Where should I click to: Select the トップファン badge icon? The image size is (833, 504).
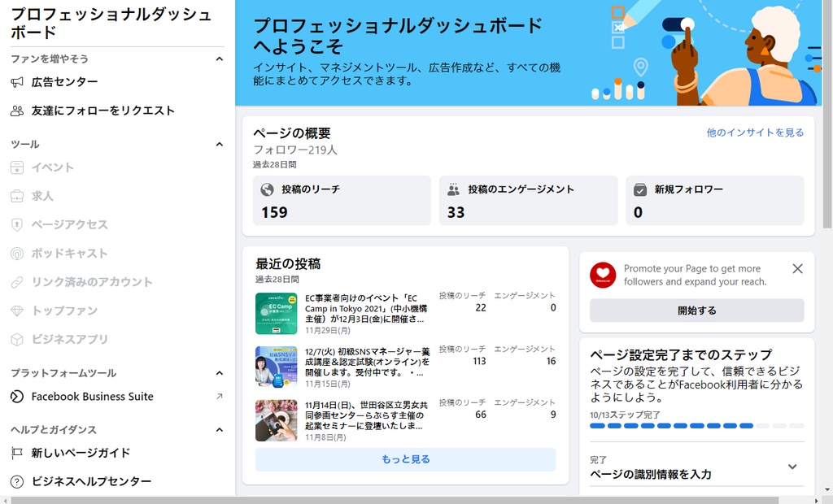coord(16,311)
